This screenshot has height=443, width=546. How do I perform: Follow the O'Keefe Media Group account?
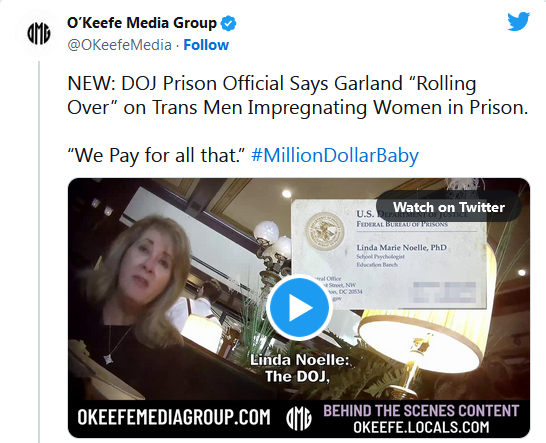(206, 45)
